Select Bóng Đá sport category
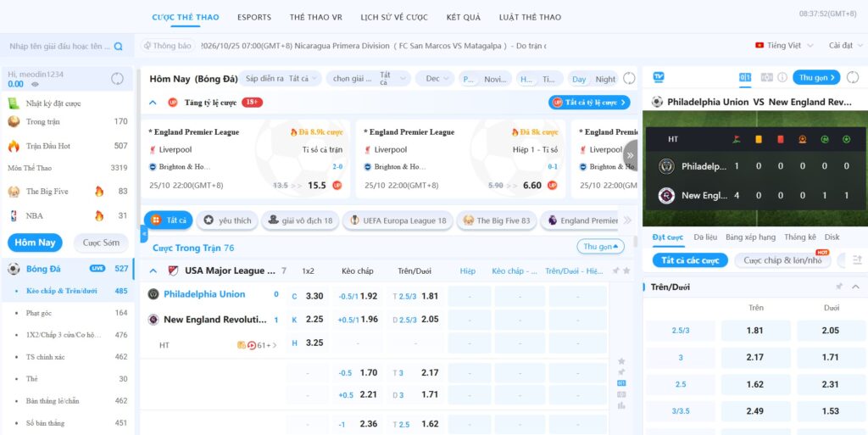 click(68, 269)
